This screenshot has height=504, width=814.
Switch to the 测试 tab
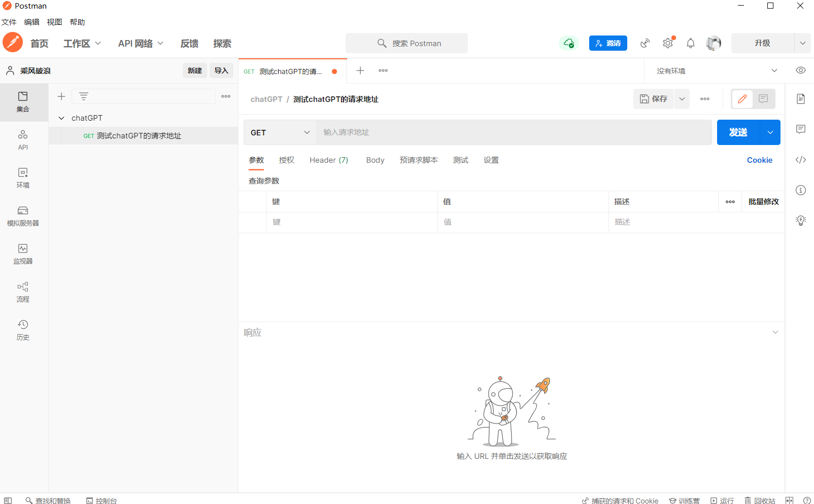461,160
